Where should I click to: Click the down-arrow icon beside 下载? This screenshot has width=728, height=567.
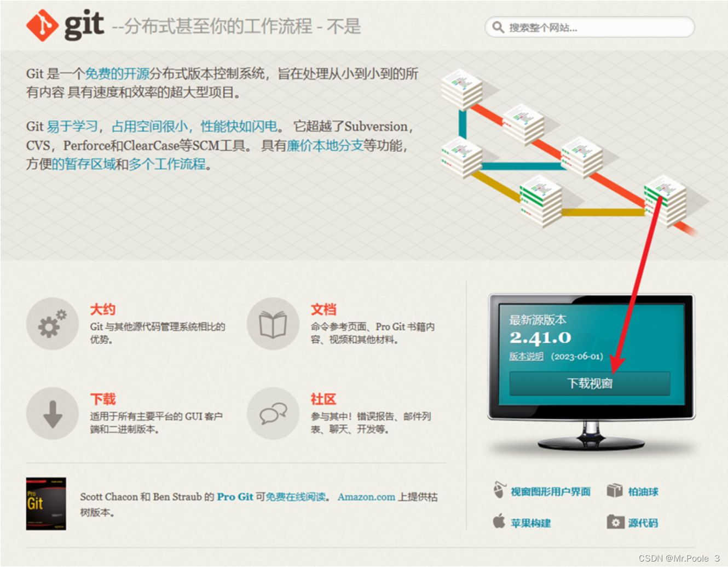click(x=53, y=413)
